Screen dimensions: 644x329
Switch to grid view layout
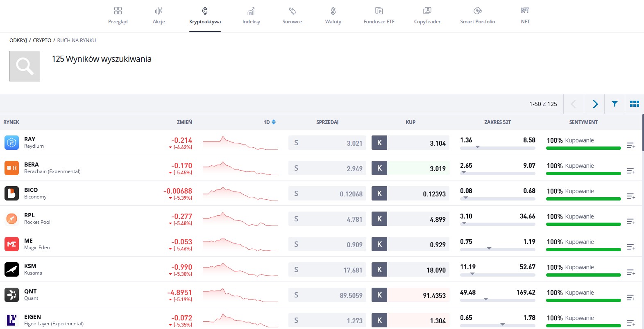point(634,104)
